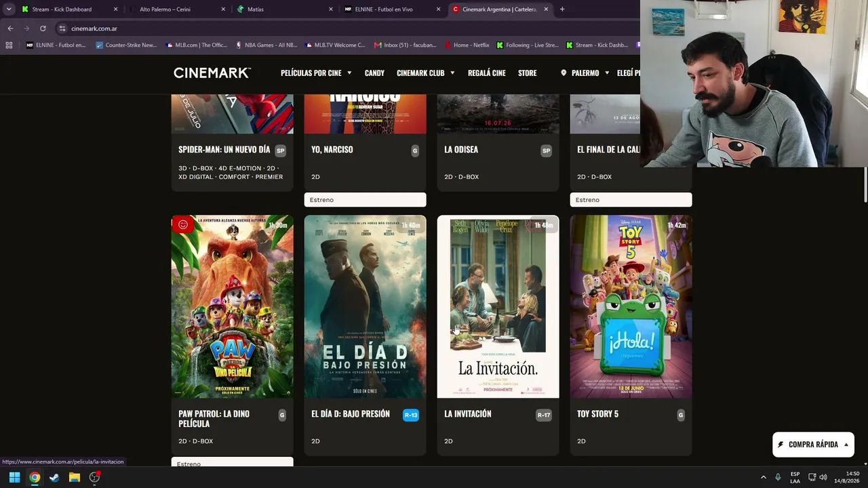
Task: Close the Matías tab
Action: (331, 9)
